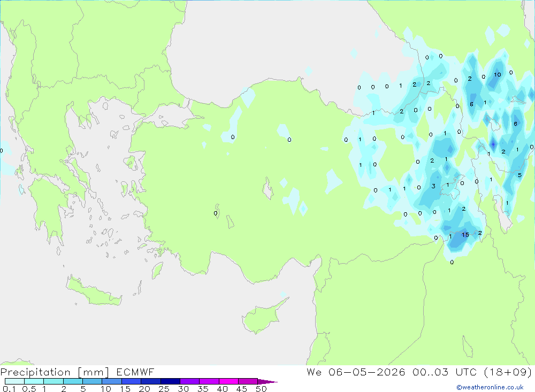This screenshot has height=392, width=535.
Task: Click the '0.1' legend scale label
Action: (9, 389)
